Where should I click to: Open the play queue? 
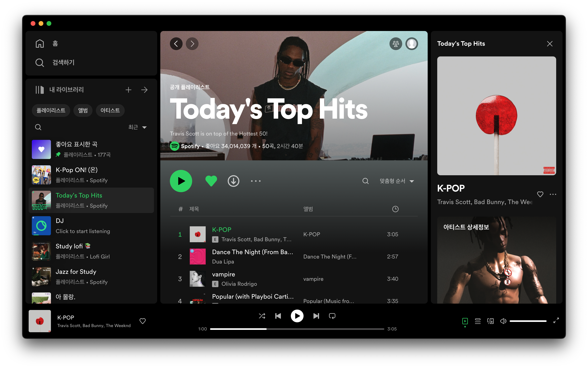click(x=478, y=321)
